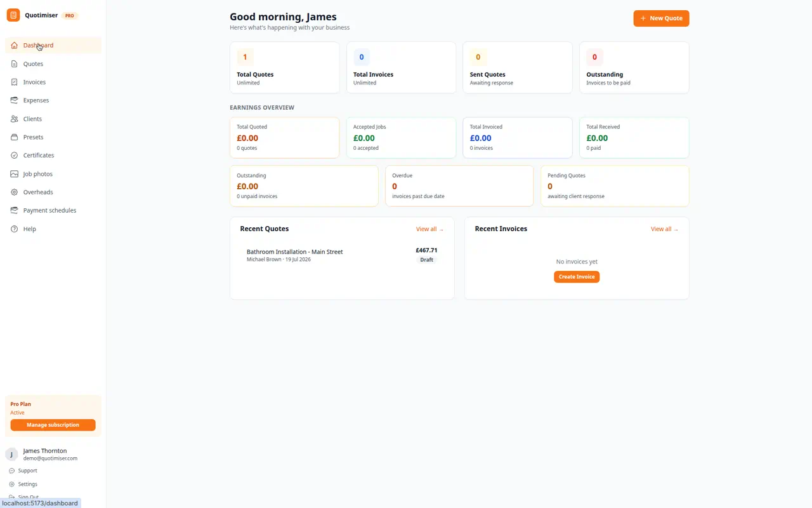
Task: Click the Overdue invoices card
Action: (x=459, y=186)
